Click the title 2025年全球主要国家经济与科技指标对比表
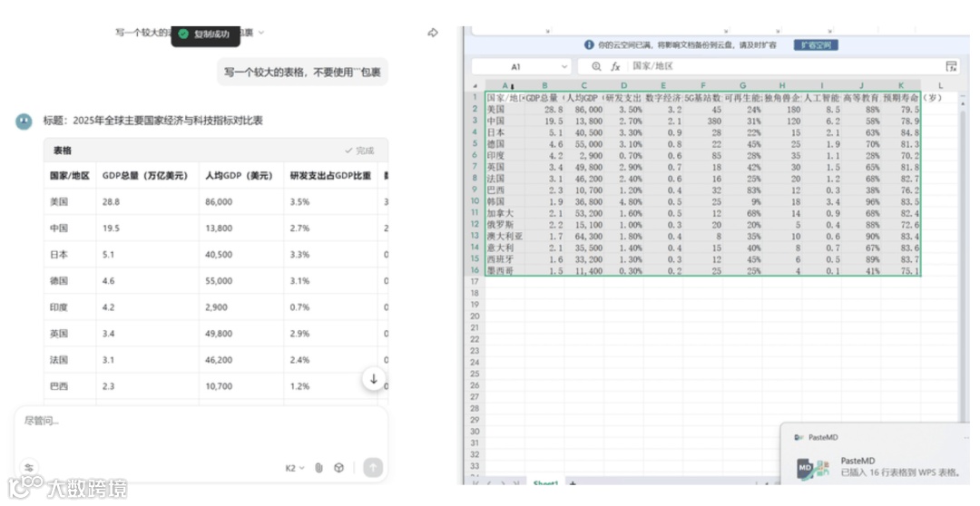 point(168,121)
